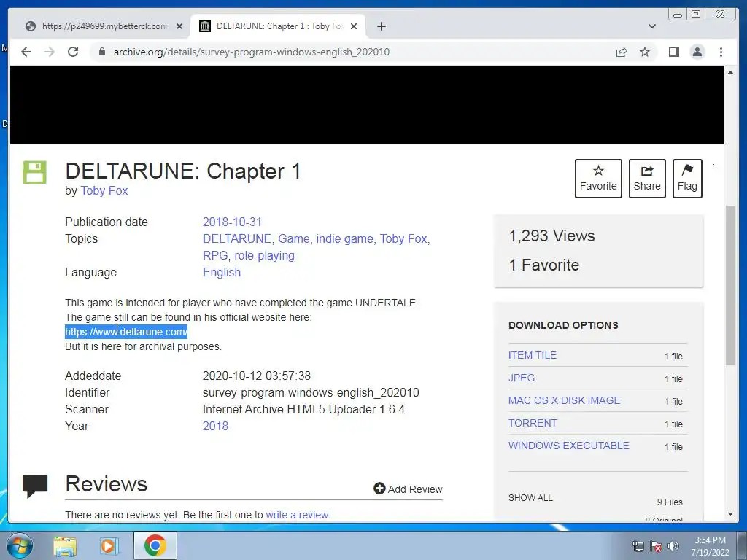Click the browser forward arrow
This screenshot has height=560, width=747.
tap(50, 52)
